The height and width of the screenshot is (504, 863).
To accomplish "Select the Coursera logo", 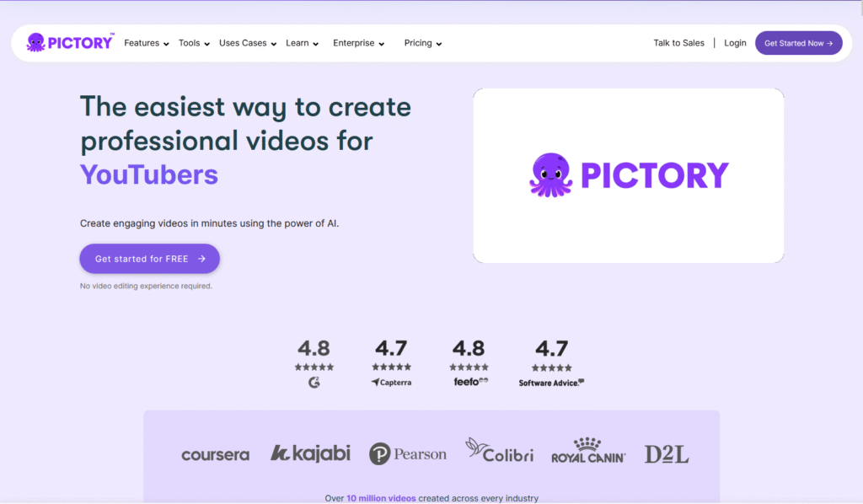I will click(215, 453).
